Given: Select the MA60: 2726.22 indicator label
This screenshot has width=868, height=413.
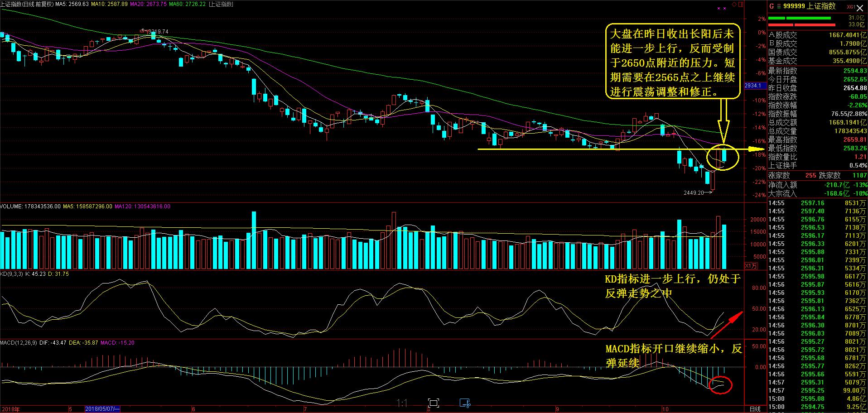Looking at the screenshot, I should click(x=187, y=4).
